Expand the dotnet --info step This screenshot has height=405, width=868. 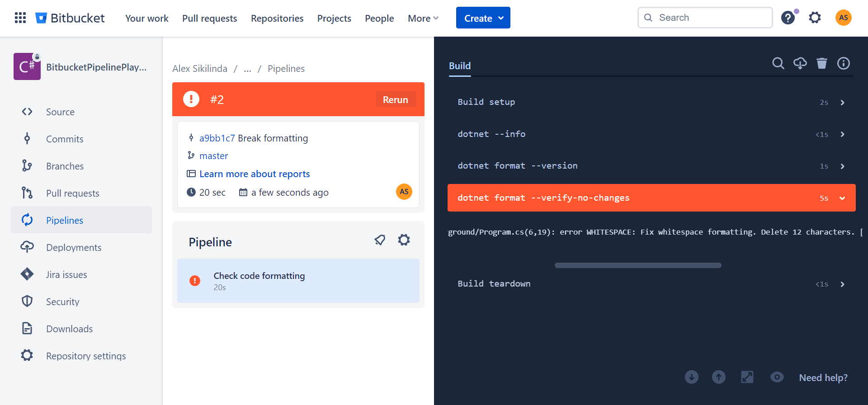tap(651, 134)
